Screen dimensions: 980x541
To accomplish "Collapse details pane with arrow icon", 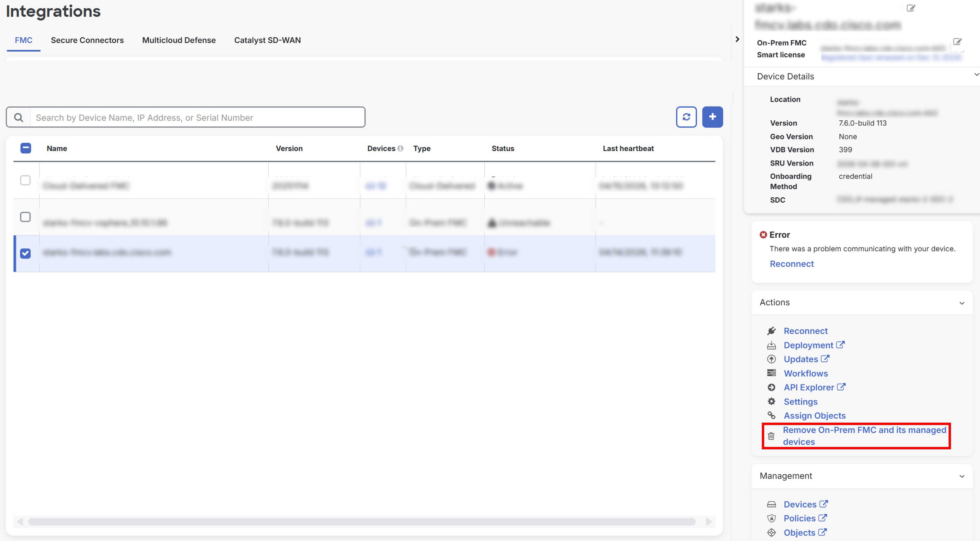I will (737, 39).
